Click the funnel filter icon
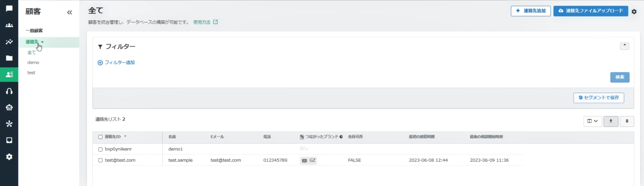This screenshot has height=186, width=644. pos(100,47)
